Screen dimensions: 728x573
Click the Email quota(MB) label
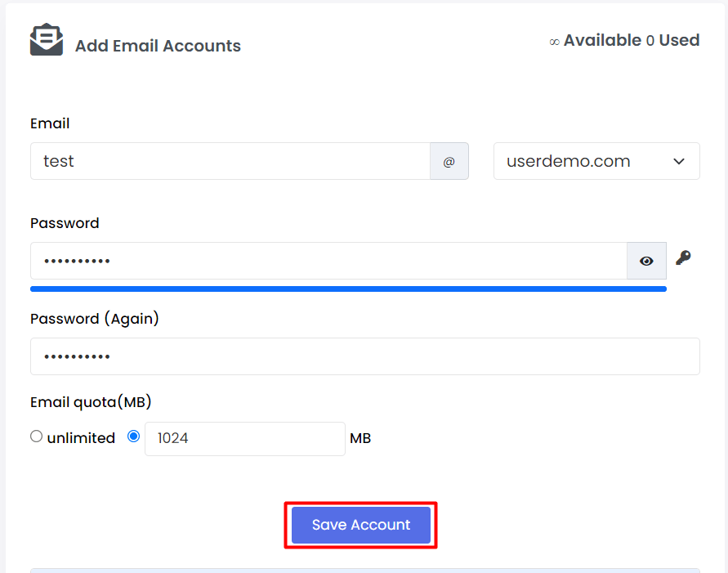click(91, 402)
